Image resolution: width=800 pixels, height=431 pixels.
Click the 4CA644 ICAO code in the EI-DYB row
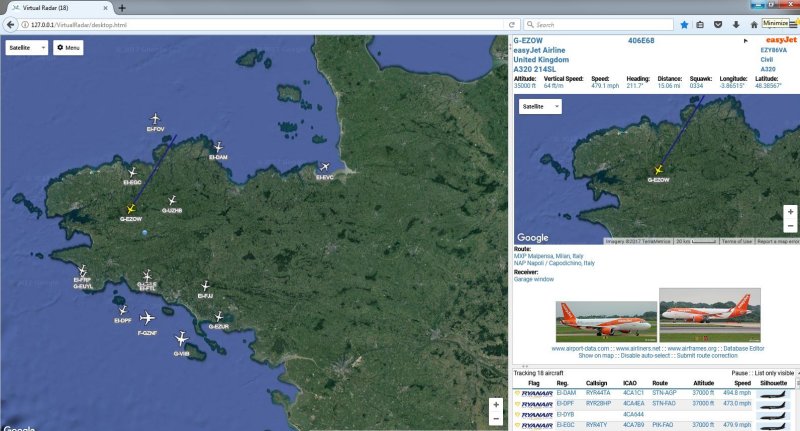633,414
